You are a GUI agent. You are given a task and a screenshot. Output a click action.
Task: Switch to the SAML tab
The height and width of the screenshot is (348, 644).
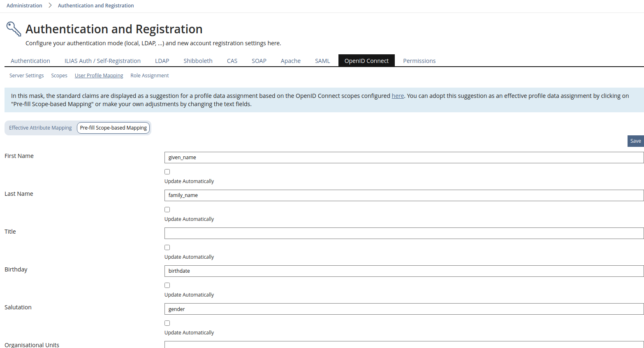322,61
